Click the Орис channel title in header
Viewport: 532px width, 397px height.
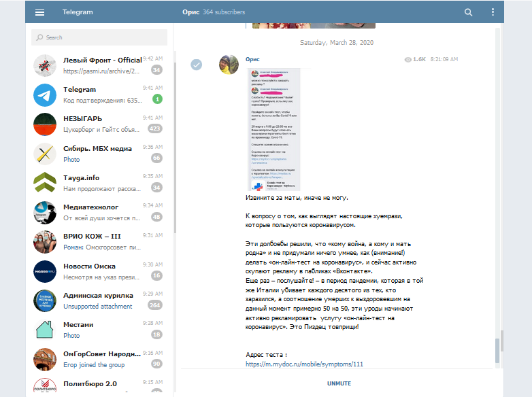pos(190,12)
